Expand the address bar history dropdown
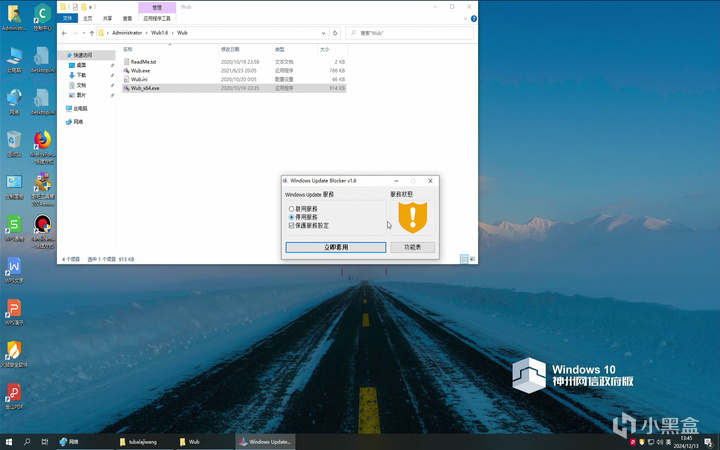Image resolution: width=720 pixels, height=450 pixels. [323, 33]
